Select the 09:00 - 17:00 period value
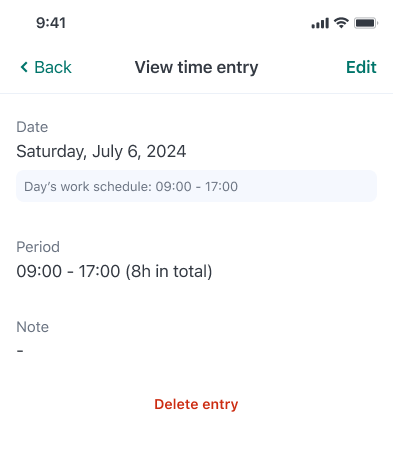 (68, 271)
